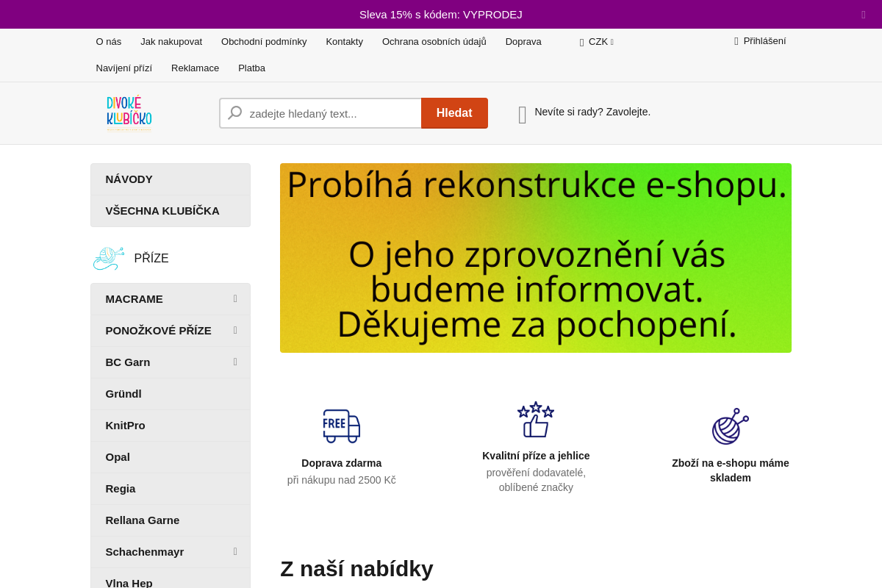Screen dimensions: 882x588
Task: Select the Opal brand
Action: 171,457
